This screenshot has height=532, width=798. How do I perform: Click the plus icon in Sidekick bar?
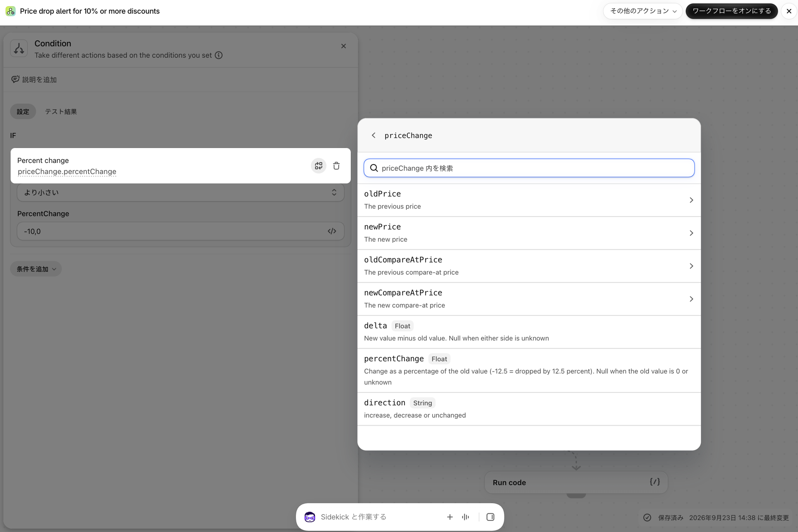(450, 517)
